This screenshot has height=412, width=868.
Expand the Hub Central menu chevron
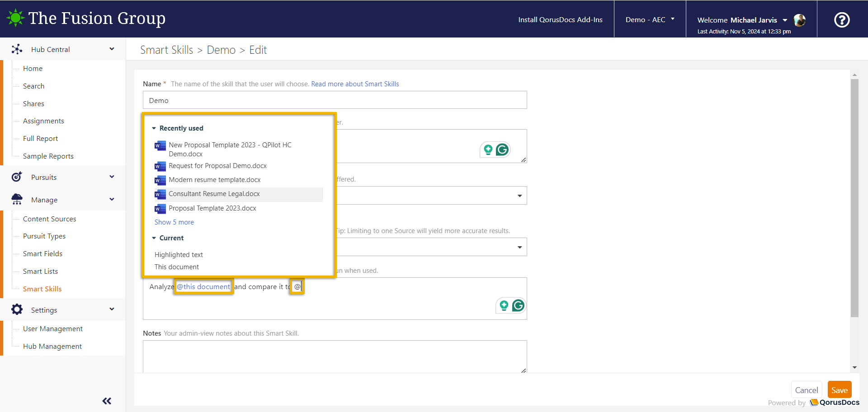(112, 49)
